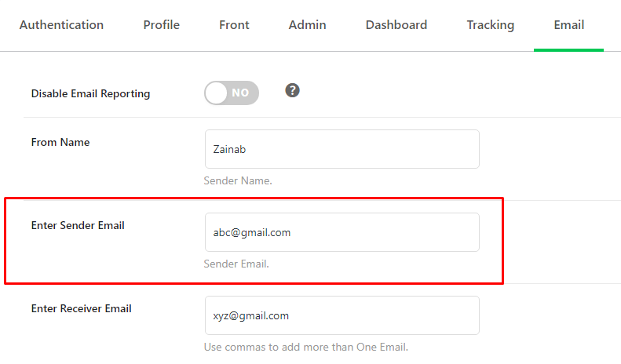Viewport: 621px width, 364px height.
Task: Open the Dashboard tab
Action: pyautogui.click(x=396, y=25)
